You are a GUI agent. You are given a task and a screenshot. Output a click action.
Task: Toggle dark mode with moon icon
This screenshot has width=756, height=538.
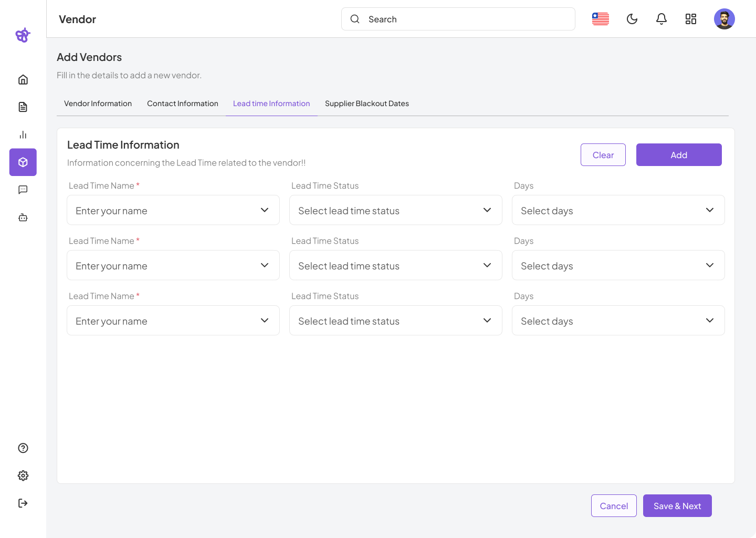[632, 19]
